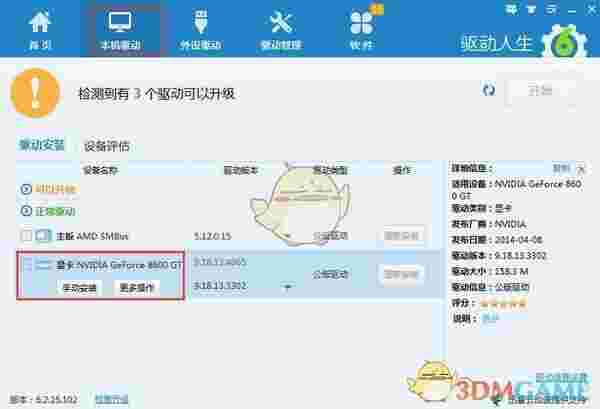Image resolution: width=600 pixels, height=409 pixels.
Task: Click the 公版驱动 type in NVIDIA row
Action: tap(331, 274)
